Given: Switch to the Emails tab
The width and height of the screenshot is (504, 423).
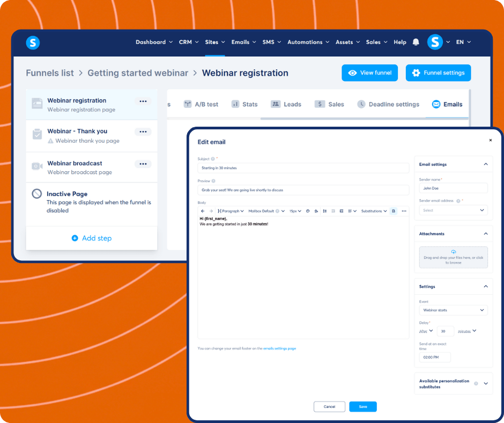Looking at the screenshot, I should (447, 104).
